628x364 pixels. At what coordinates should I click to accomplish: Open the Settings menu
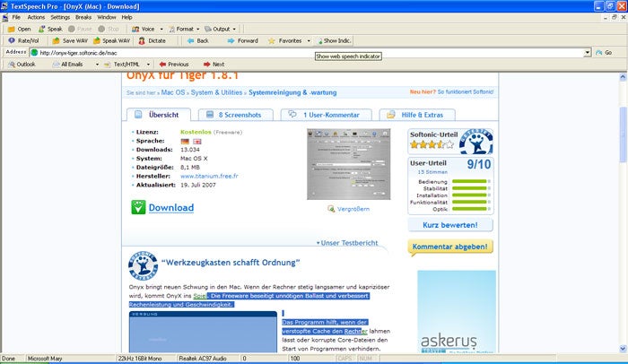(x=60, y=17)
